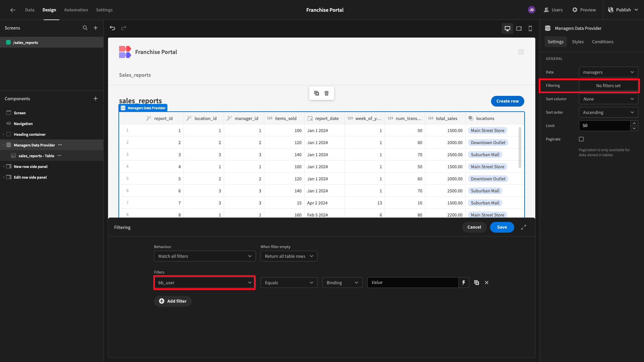Open the Automation tab
Viewport: 644px width, 362px height.
click(76, 10)
